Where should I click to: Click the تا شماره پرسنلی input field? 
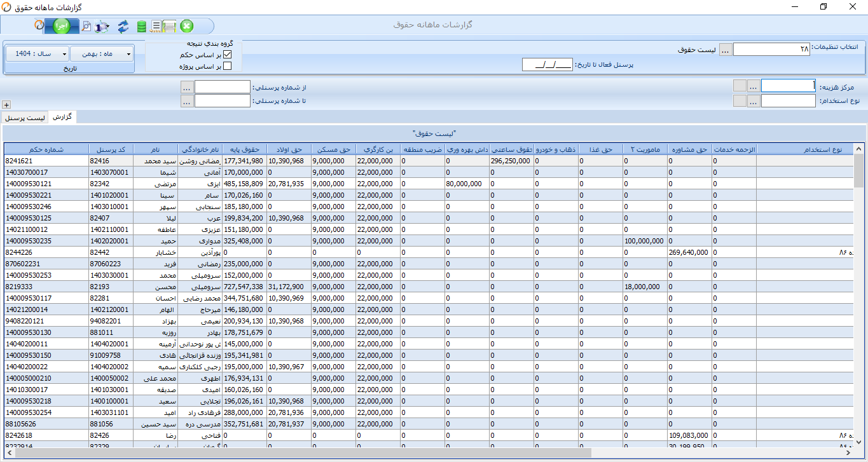[x=223, y=101]
